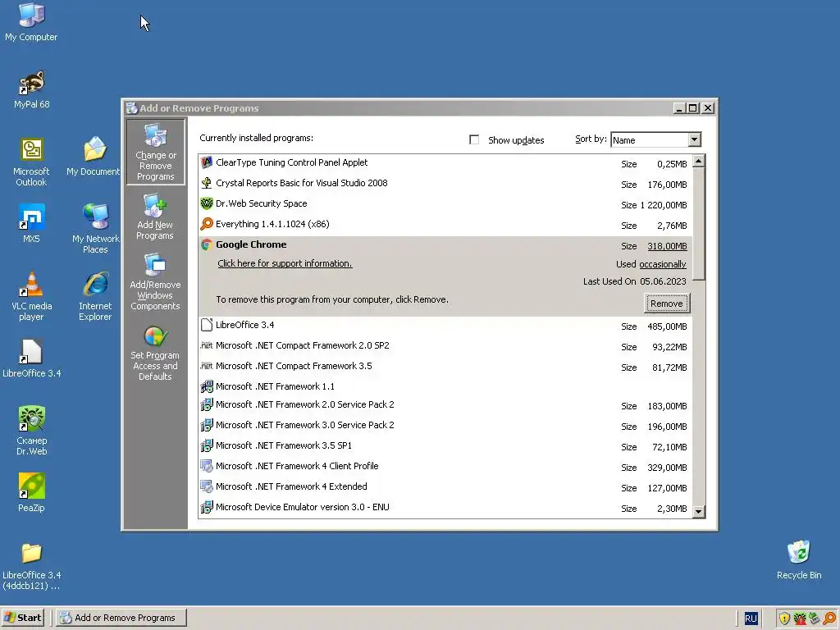This screenshot has width=840, height=630.
Task: Open the Start menu
Action: pos(23,618)
